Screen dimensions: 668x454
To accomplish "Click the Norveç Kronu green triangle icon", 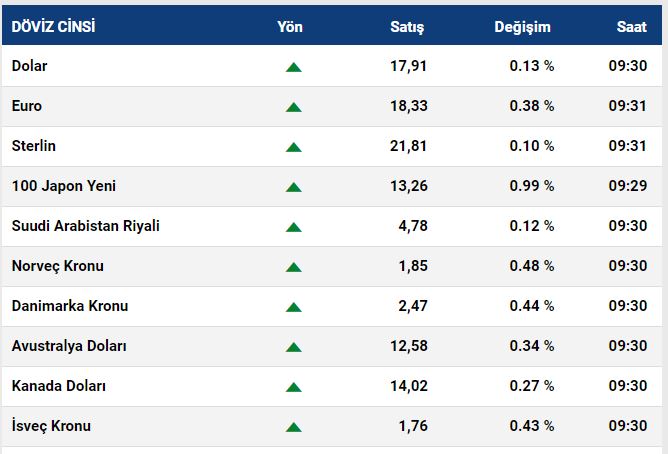I will (293, 267).
